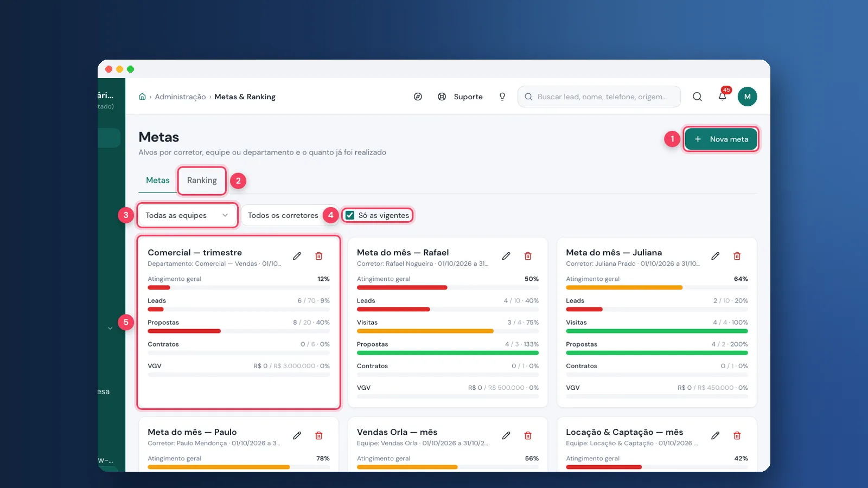The image size is (868, 488).
Task: Click the magnifier search icon beside search field
Action: coord(698,97)
